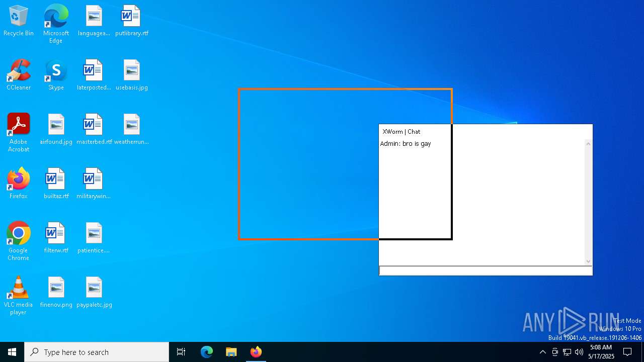The height and width of the screenshot is (362, 644).
Task: Select the finenov.png image icon
Action: point(56,293)
